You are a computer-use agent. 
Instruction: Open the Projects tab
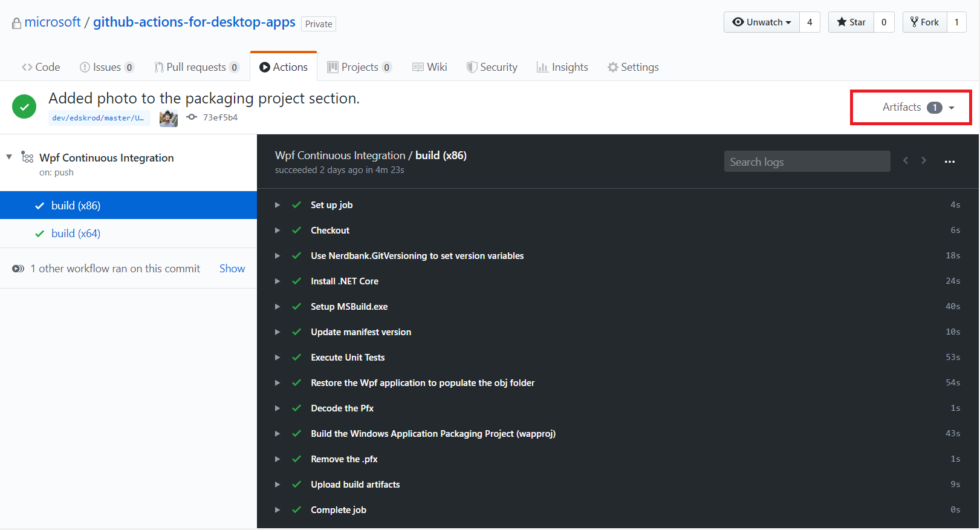pos(360,67)
